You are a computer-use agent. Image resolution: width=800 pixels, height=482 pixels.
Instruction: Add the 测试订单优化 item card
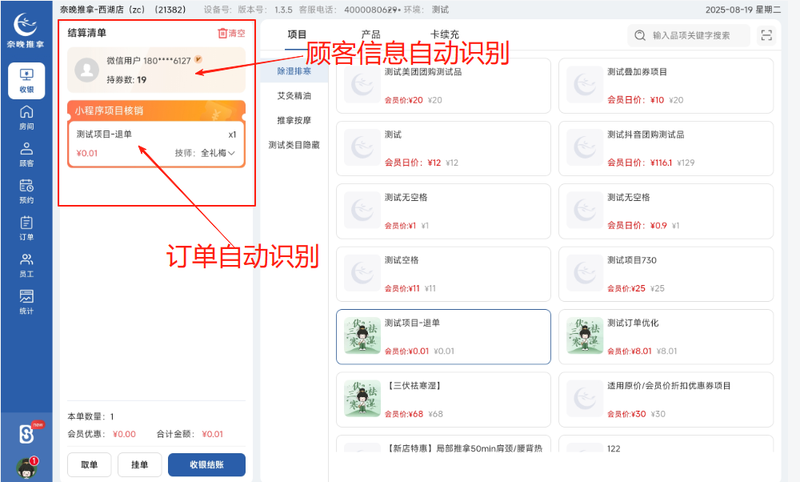click(x=666, y=337)
